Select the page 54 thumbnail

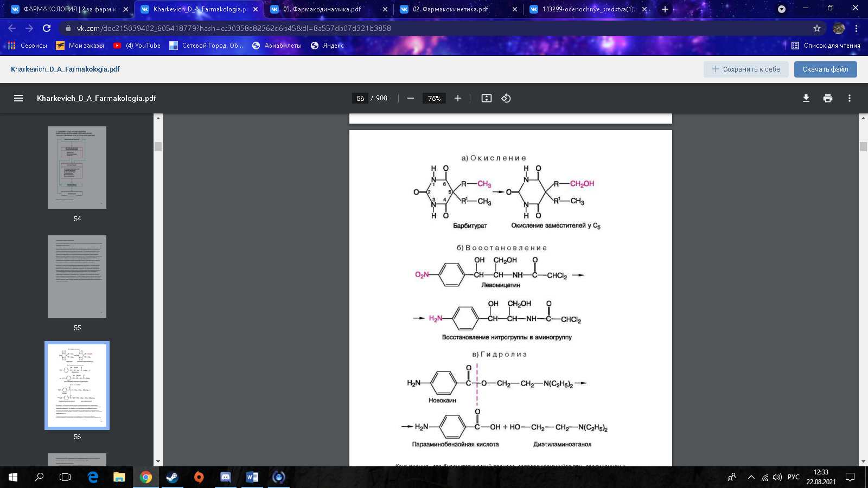pos(77,168)
